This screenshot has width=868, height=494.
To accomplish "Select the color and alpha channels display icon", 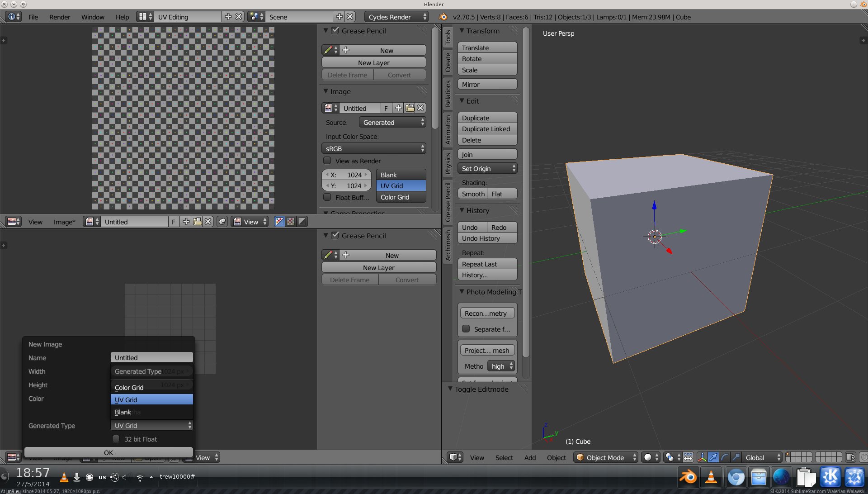I will 279,222.
